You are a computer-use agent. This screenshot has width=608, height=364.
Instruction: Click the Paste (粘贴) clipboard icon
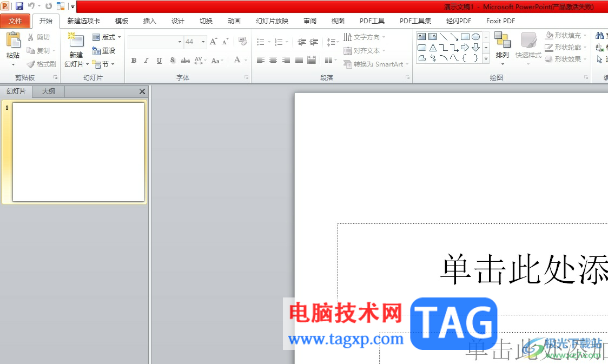(13, 41)
